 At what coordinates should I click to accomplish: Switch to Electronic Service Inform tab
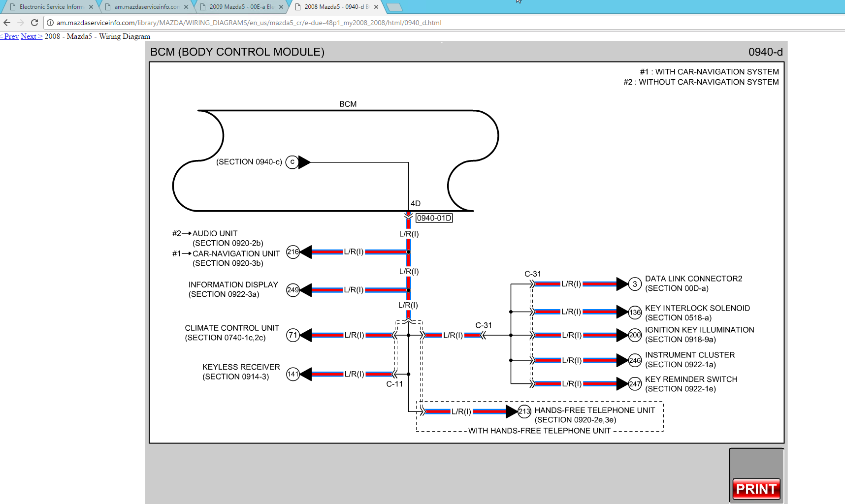pyautogui.click(x=49, y=7)
